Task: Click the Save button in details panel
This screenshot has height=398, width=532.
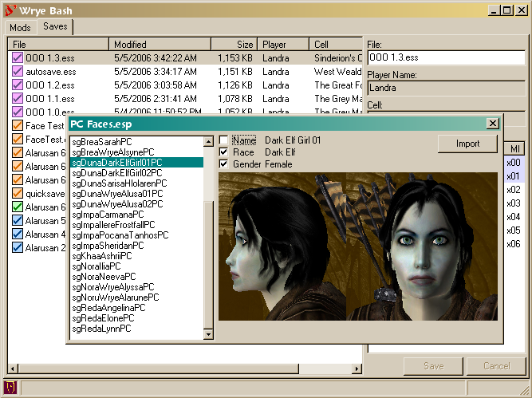Action: [433, 366]
